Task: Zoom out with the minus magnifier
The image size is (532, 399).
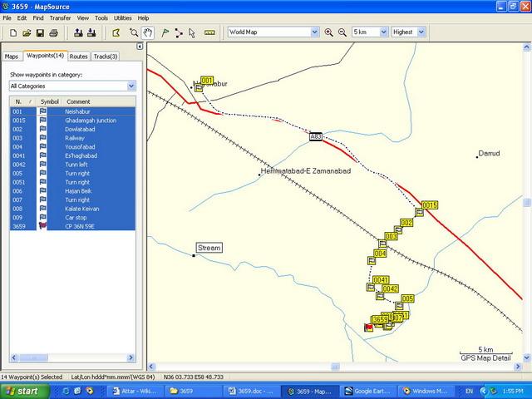Action: [x=342, y=32]
